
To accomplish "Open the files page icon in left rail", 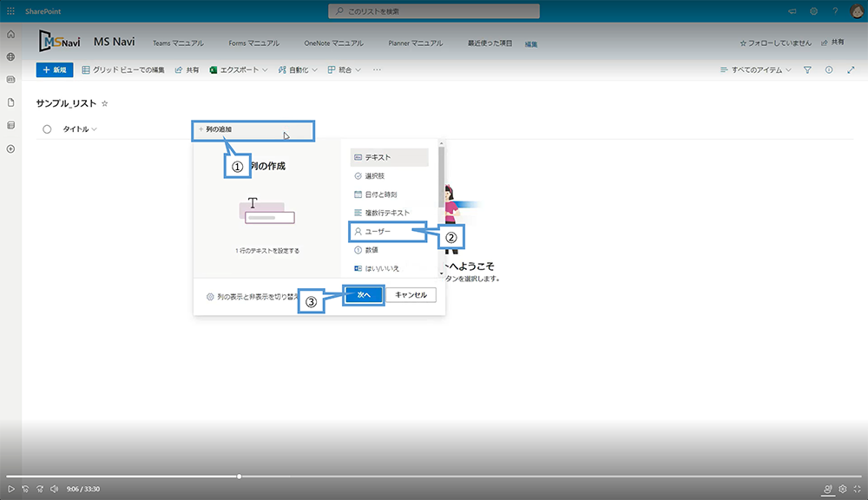I will point(10,102).
